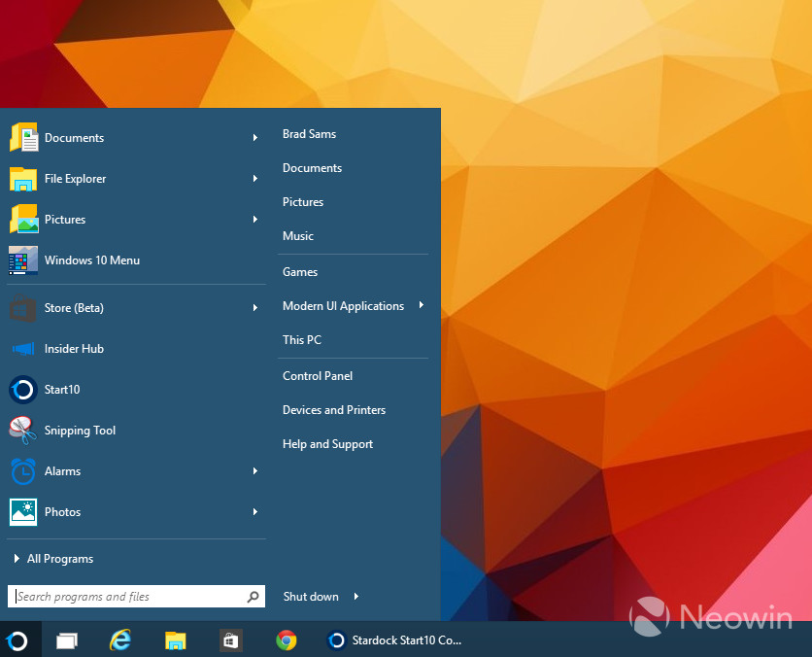Launch Start10 via its circular icon
The width and height of the screenshot is (812, 657).
point(23,390)
